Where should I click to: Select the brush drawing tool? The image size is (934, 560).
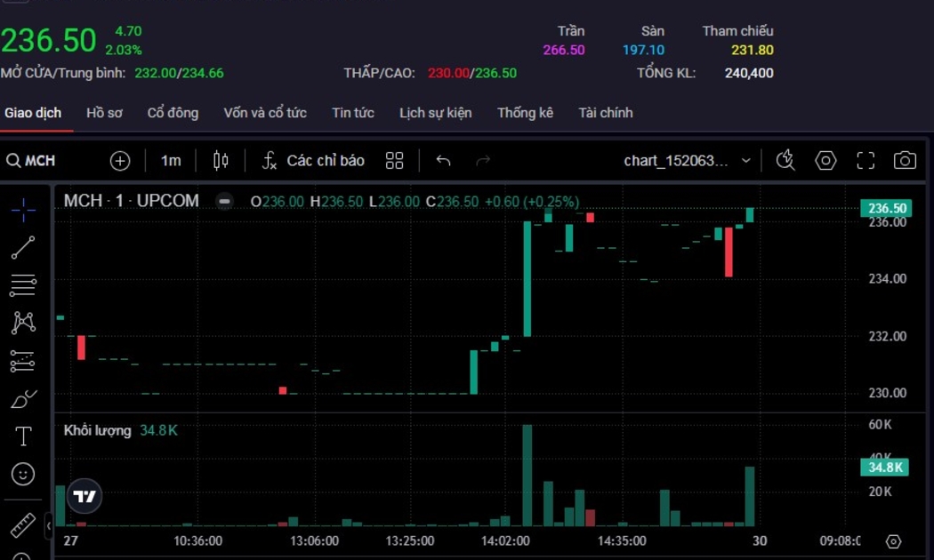(23, 399)
